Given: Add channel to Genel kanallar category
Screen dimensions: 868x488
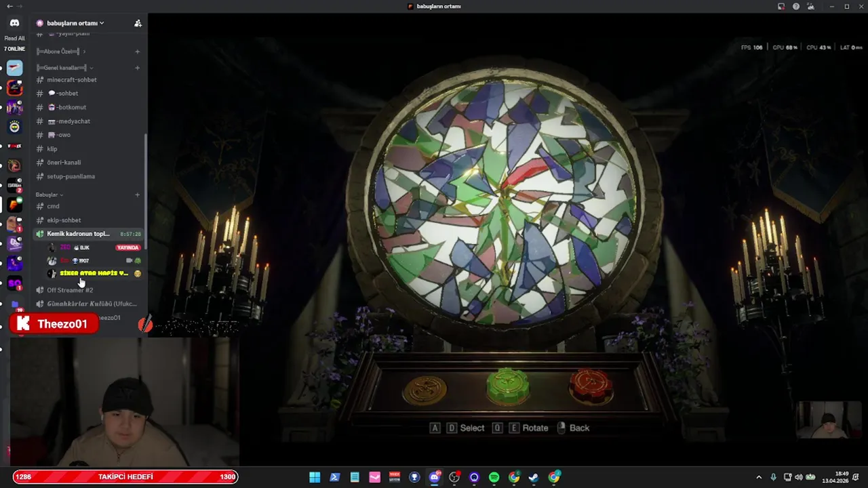Looking at the screenshot, I should click(x=138, y=68).
